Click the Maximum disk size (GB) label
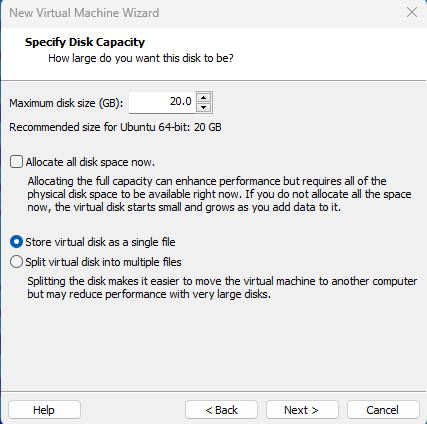 pyautogui.click(x=66, y=103)
